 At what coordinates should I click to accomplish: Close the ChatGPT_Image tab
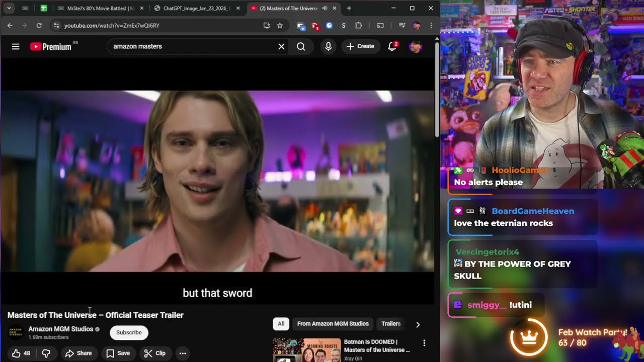tap(237, 8)
